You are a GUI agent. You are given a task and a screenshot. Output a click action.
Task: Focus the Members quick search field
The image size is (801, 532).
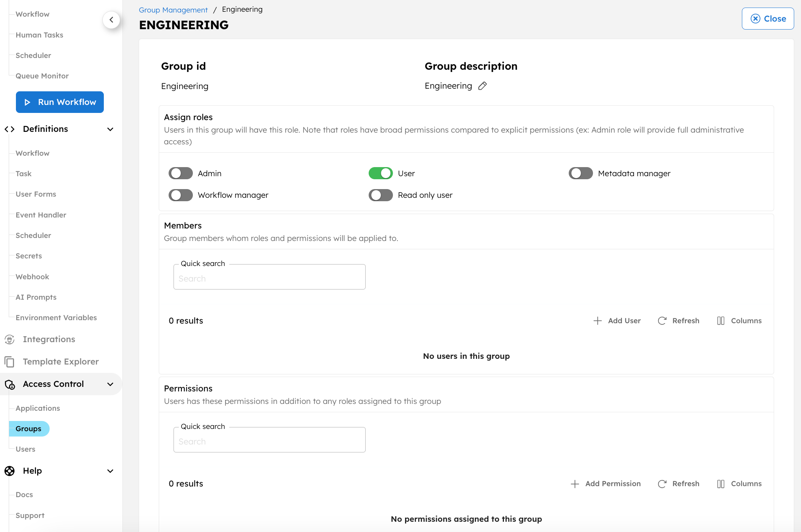269,277
